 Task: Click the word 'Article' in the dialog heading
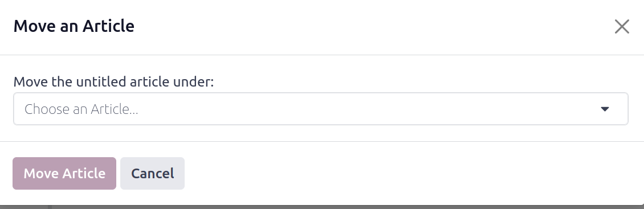click(108, 26)
